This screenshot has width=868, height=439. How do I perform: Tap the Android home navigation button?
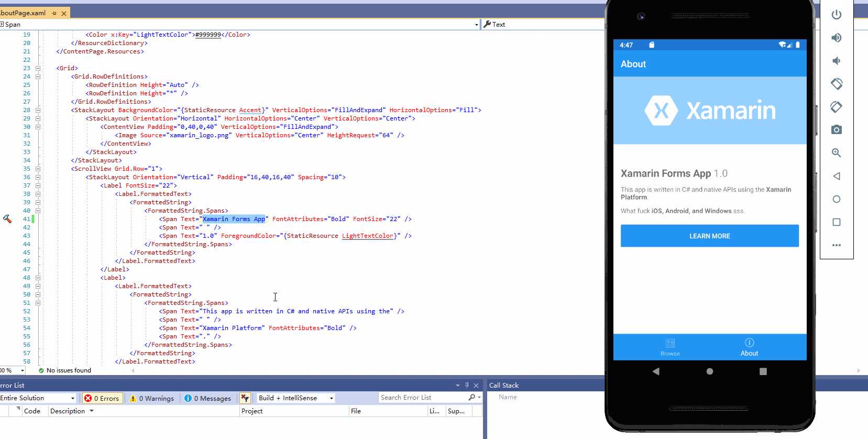710,371
